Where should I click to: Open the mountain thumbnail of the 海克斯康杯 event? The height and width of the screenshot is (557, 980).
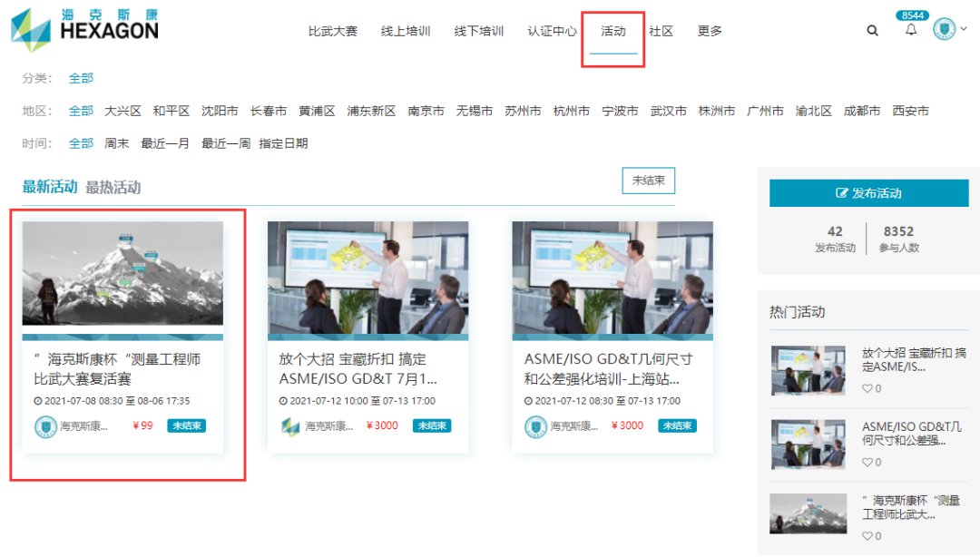[x=122, y=271]
